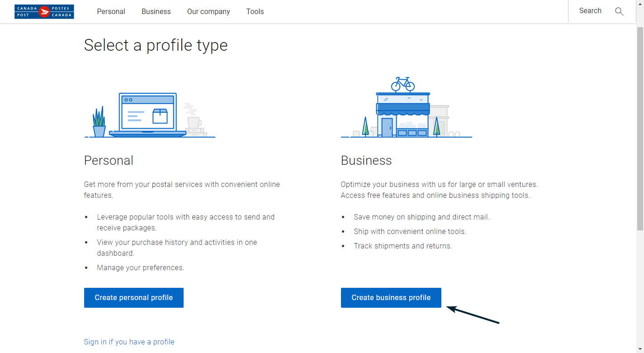Click Create personal profile

coord(133,297)
